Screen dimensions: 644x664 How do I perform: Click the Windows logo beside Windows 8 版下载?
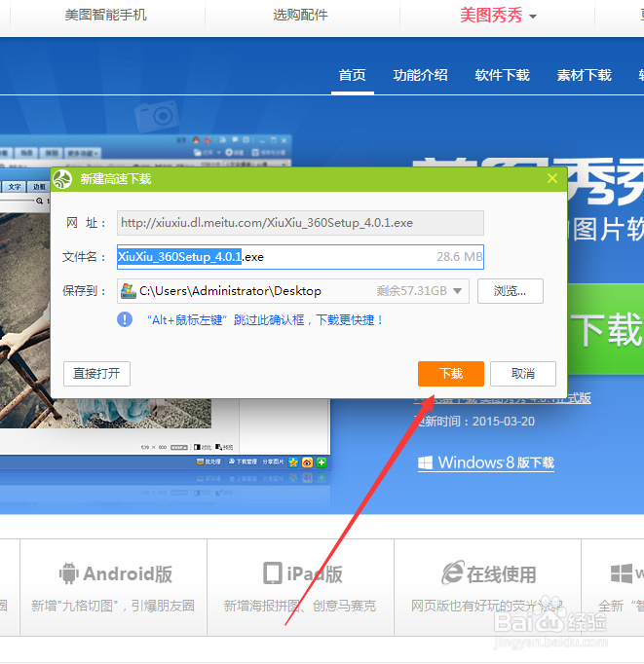coord(425,462)
